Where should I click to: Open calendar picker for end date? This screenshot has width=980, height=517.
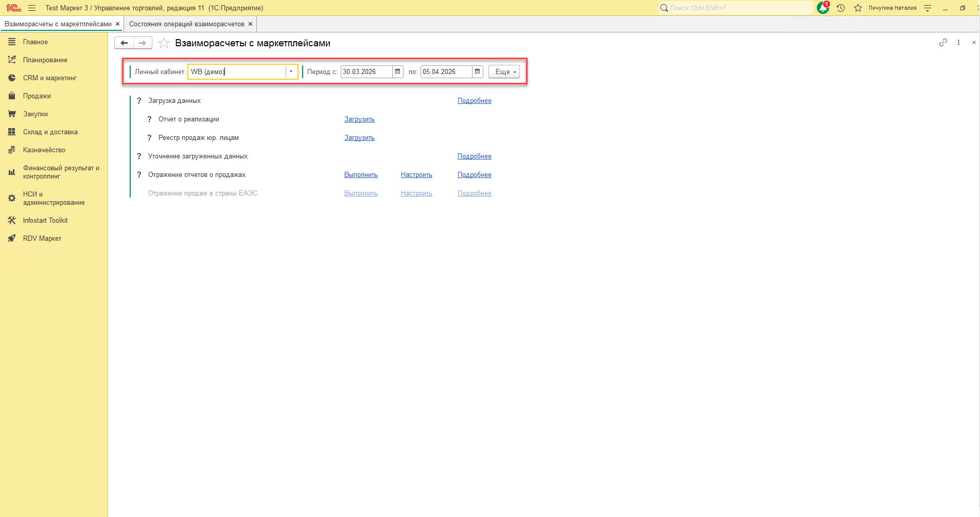pos(478,72)
